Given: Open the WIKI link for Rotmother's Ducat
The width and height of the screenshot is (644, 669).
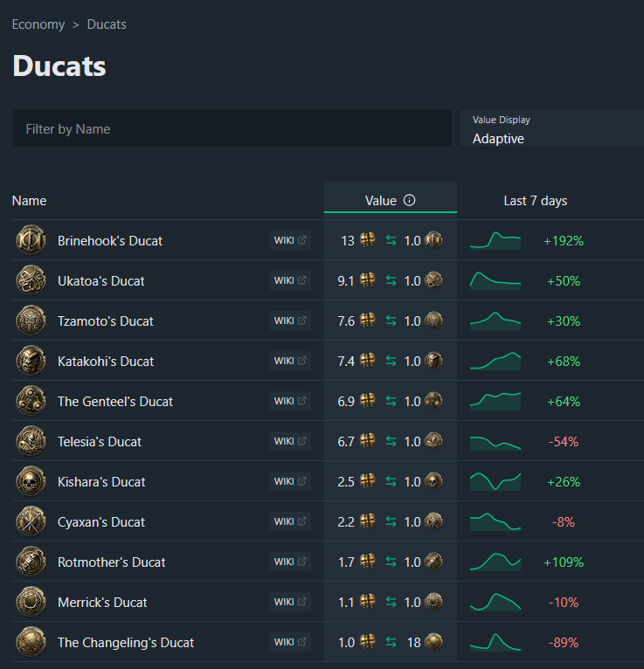Looking at the screenshot, I should [290, 561].
